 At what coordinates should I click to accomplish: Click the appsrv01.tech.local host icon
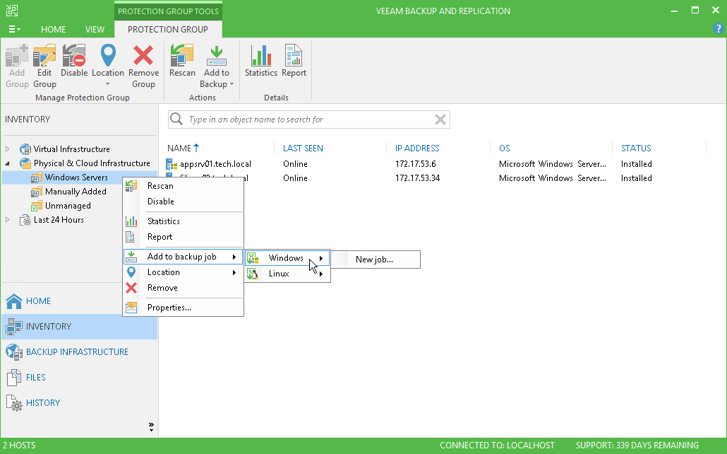tap(172, 164)
